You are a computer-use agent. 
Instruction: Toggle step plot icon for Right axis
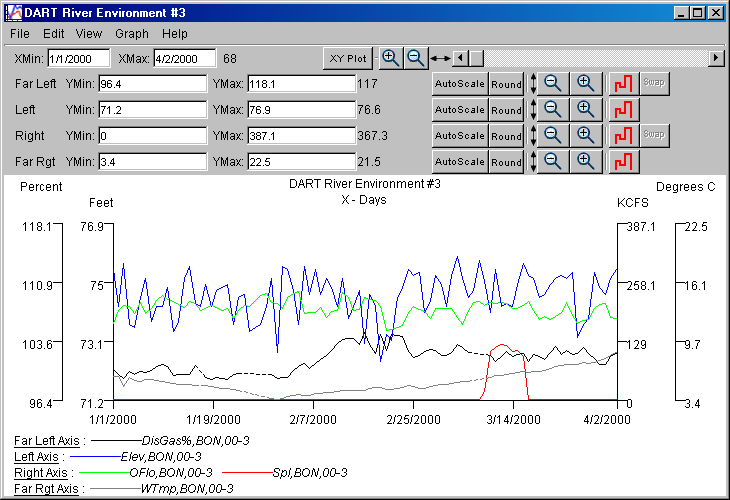(x=623, y=136)
